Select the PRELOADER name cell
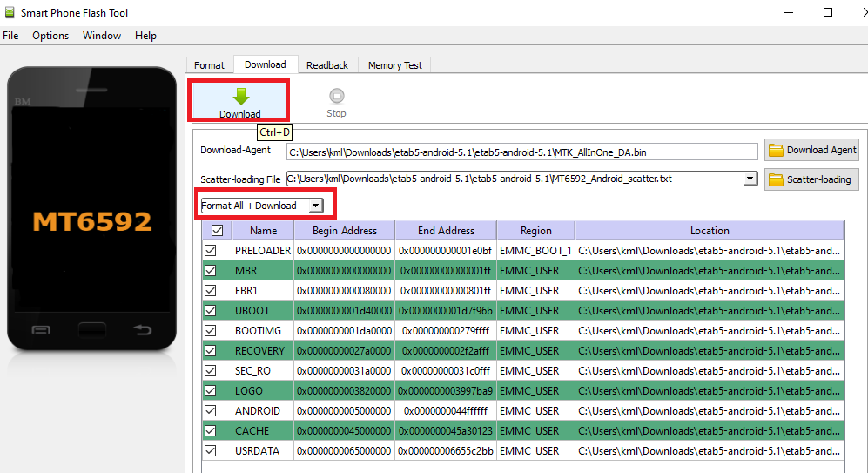The image size is (868, 473). [x=263, y=250]
